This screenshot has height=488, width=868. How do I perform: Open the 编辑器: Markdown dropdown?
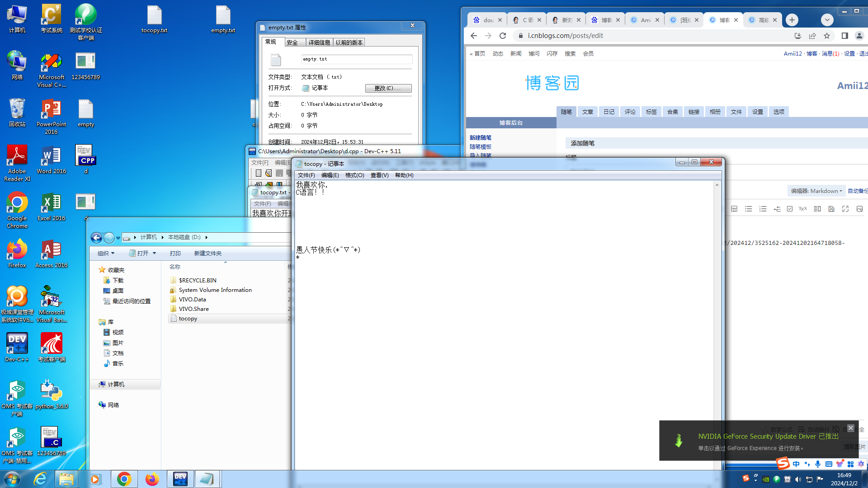point(816,191)
